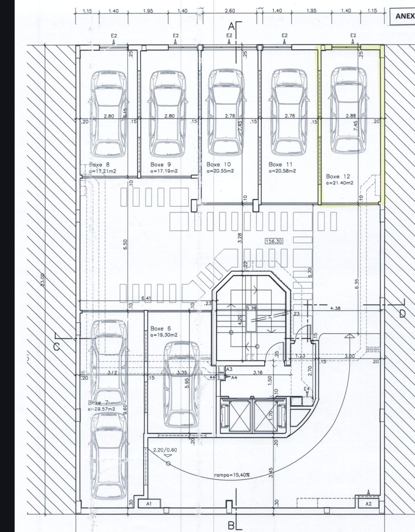
Task: Click the E4 label near the stairwell
Action: (x=307, y=389)
